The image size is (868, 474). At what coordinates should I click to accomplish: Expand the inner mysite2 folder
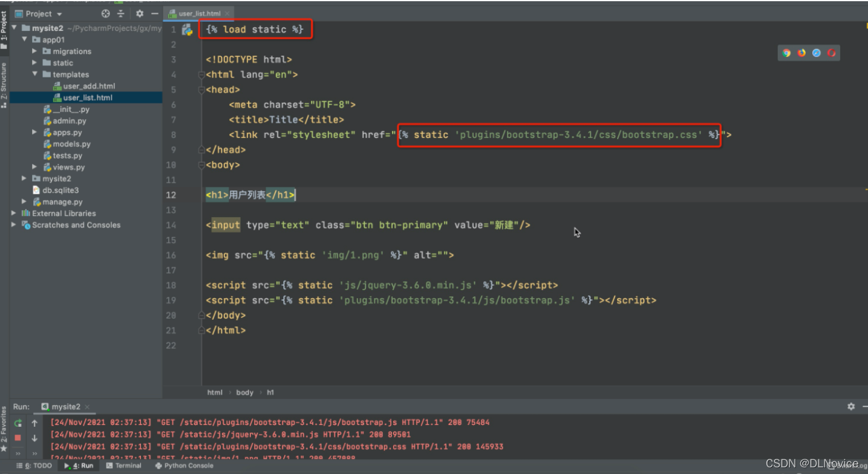point(25,178)
